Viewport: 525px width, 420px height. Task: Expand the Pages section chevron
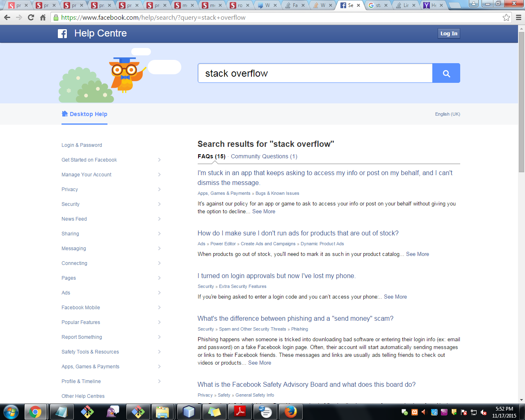(160, 278)
